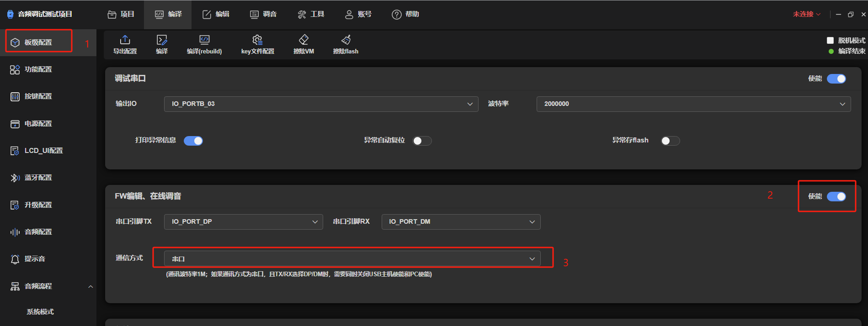Image resolution: width=868 pixels, height=326 pixels.
Task: Click the 编译结束 status text
Action: point(852,51)
